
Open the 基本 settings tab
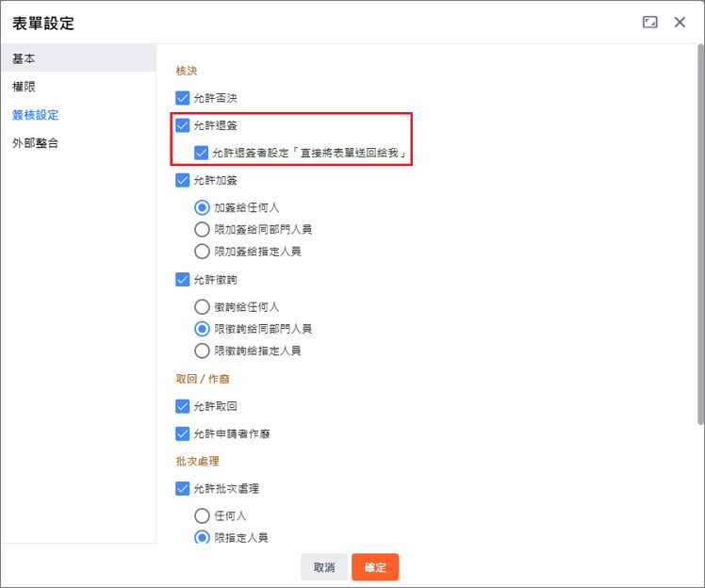click(x=25, y=58)
